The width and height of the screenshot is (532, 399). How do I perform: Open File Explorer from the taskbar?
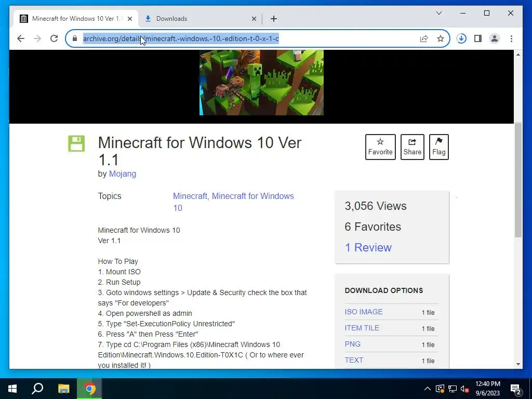pos(63,389)
